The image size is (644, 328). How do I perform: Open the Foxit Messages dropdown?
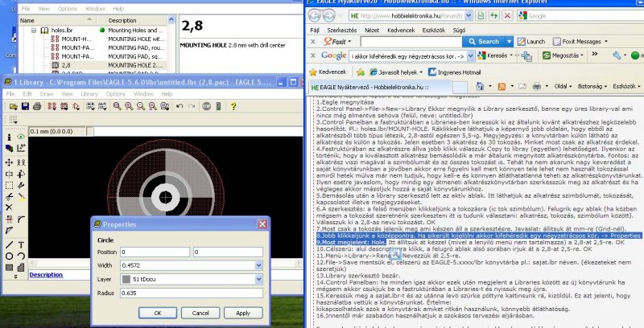click(606, 42)
